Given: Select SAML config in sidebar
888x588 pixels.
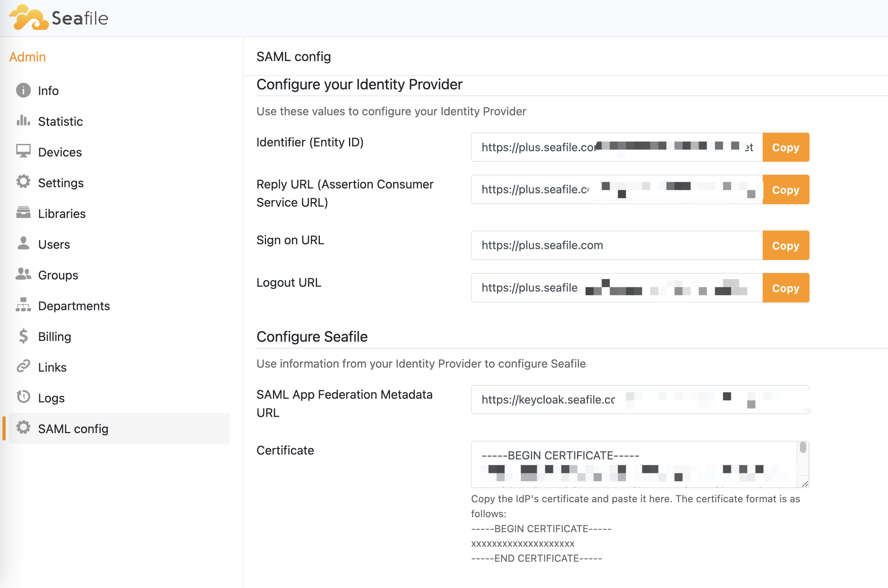Looking at the screenshot, I should [119, 428].
